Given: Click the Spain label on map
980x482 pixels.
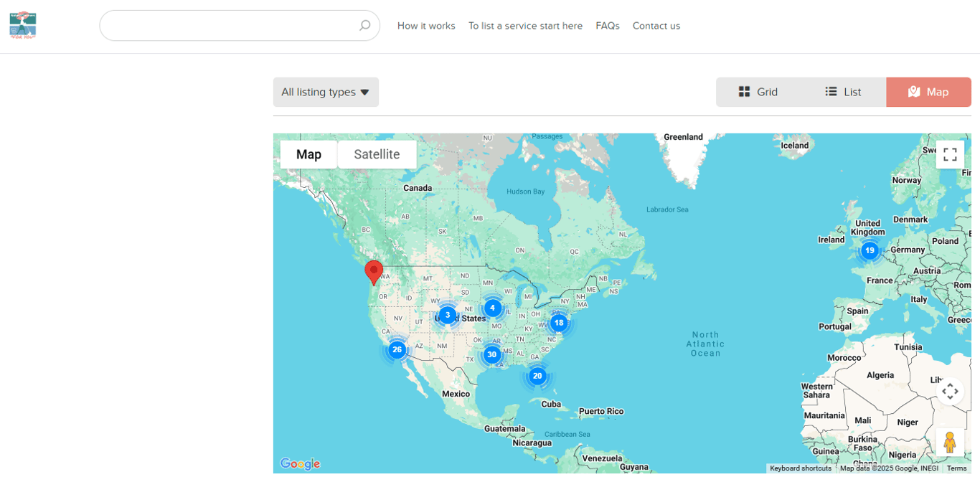Looking at the screenshot, I should [x=857, y=311].
